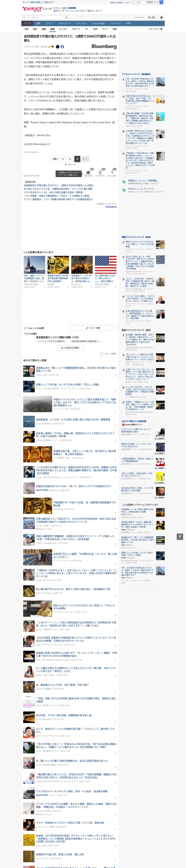The image size is (186, 868).
Task: React with 新しい視点 exclamation icon
Action: click(112, 173)
